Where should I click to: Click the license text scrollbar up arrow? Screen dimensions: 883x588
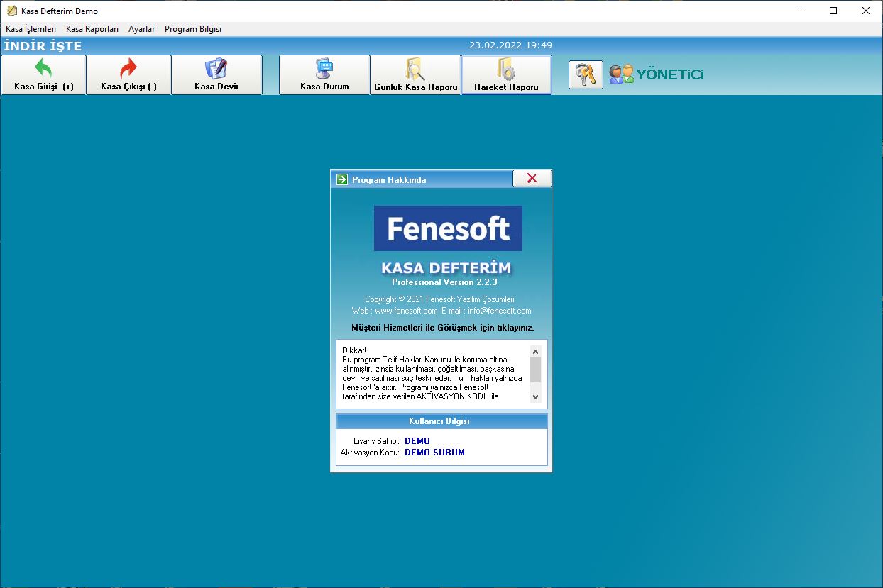coord(535,351)
